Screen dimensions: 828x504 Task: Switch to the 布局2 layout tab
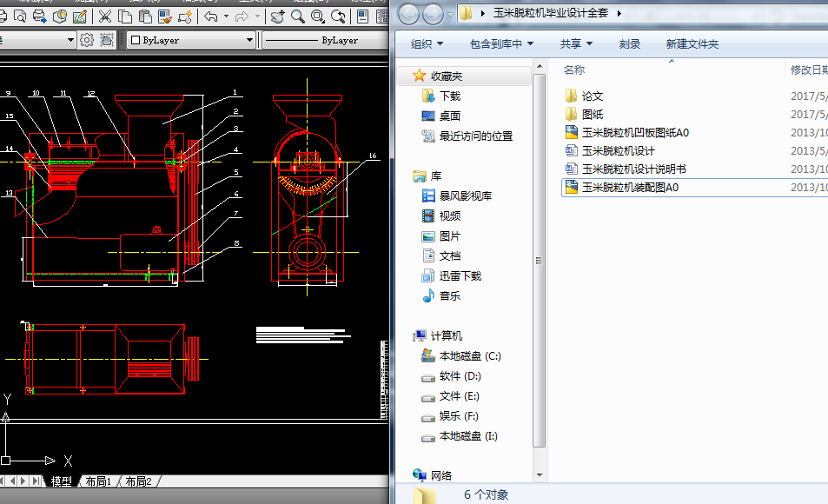point(138,481)
